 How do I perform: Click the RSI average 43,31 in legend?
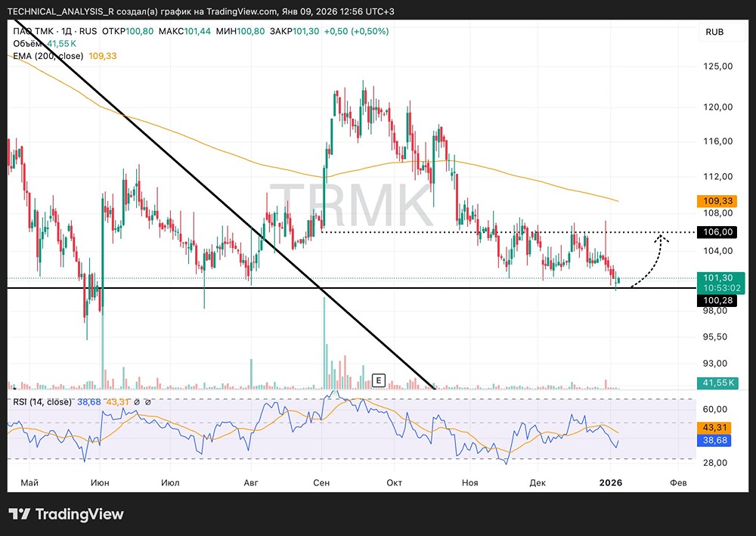click(118, 402)
